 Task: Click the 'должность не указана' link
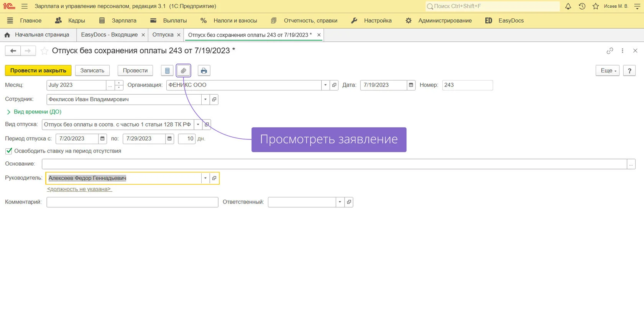point(79,189)
